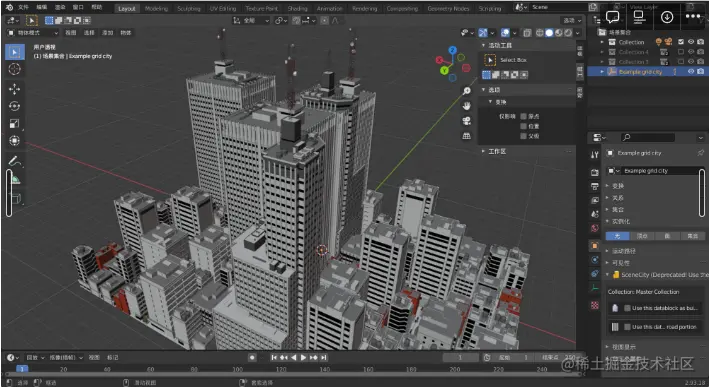Select the Transform tool in the left toolbar

coord(14,141)
